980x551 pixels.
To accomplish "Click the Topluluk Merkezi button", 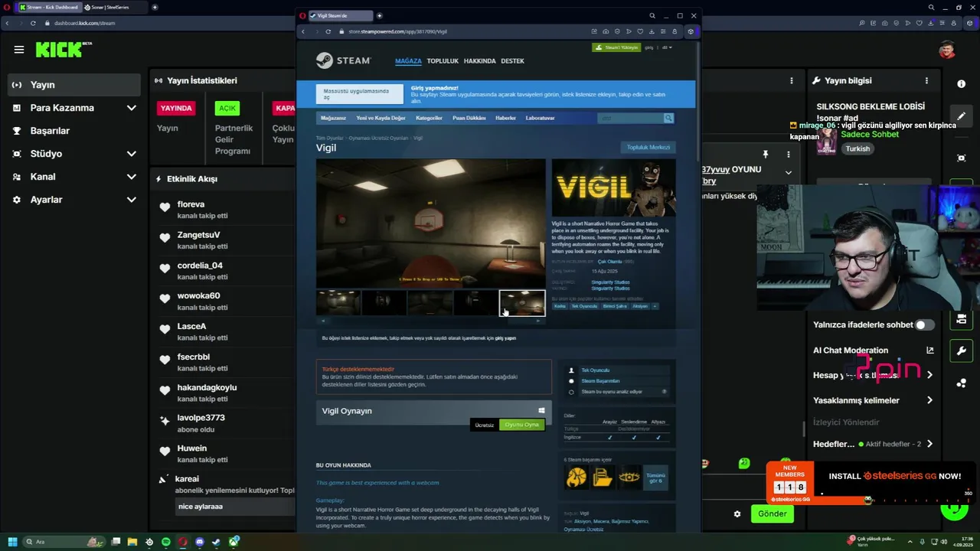I will pos(648,147).
